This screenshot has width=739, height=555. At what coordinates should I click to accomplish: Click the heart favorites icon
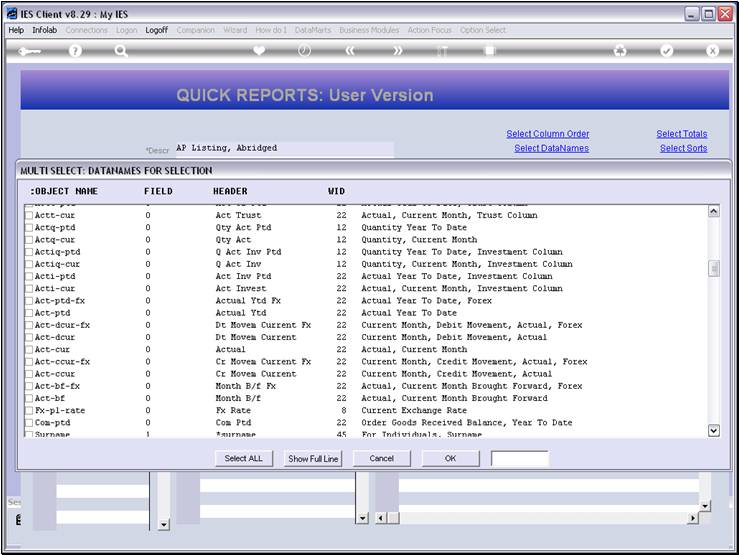pos(259,50)
